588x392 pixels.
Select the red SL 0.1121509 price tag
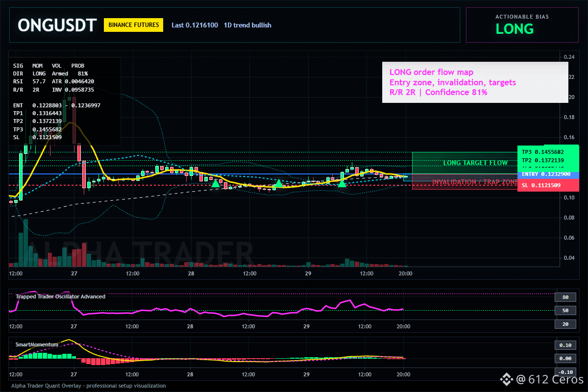click(x=548, y=185)
